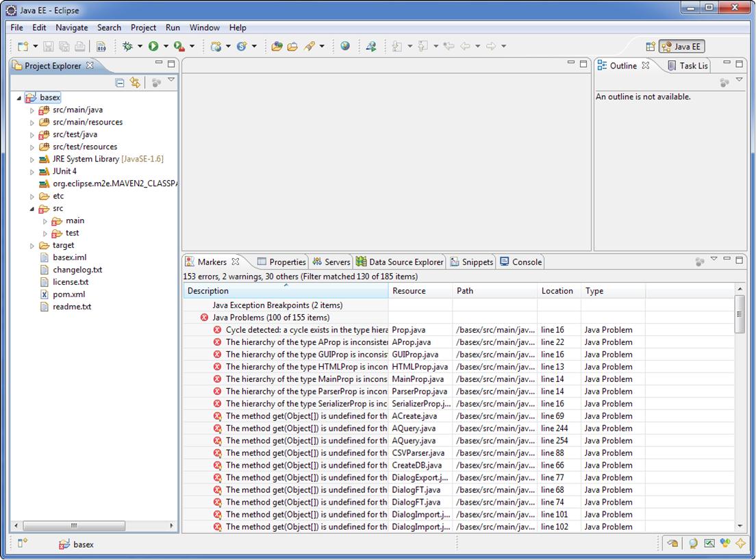Sort markers by Location column header
756x560 pixels.
[559, 290]
